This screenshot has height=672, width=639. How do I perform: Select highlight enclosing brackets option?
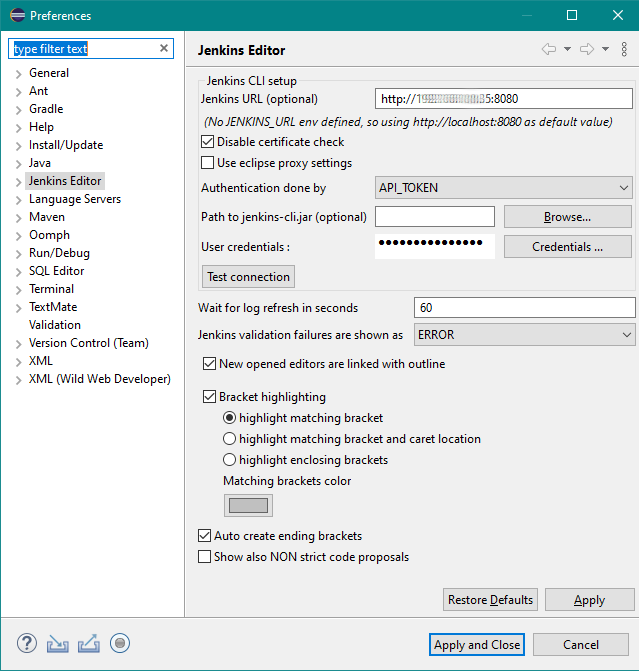click(230, 459)
